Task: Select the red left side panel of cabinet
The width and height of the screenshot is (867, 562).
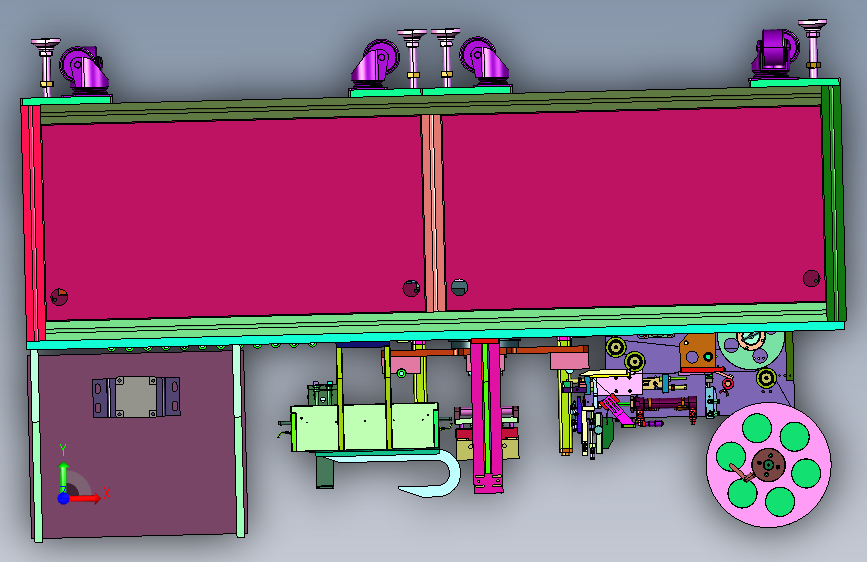Action: (x=32, y=222)
